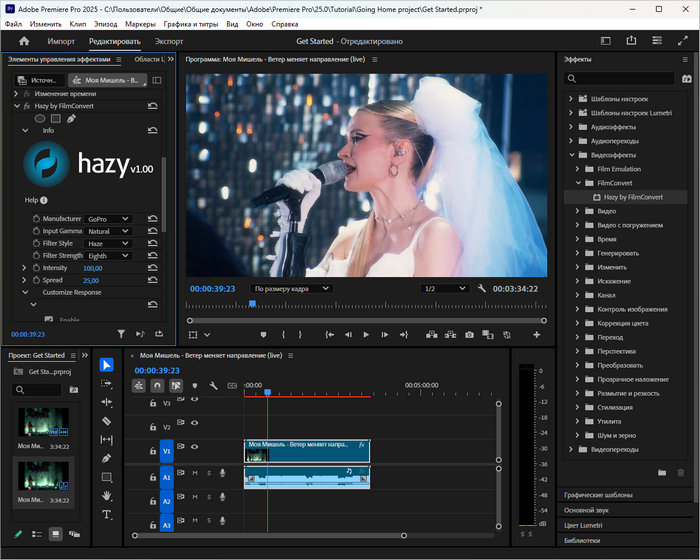Select the Pen tool in tools panel
700x560 pixels.
(106, 459)
